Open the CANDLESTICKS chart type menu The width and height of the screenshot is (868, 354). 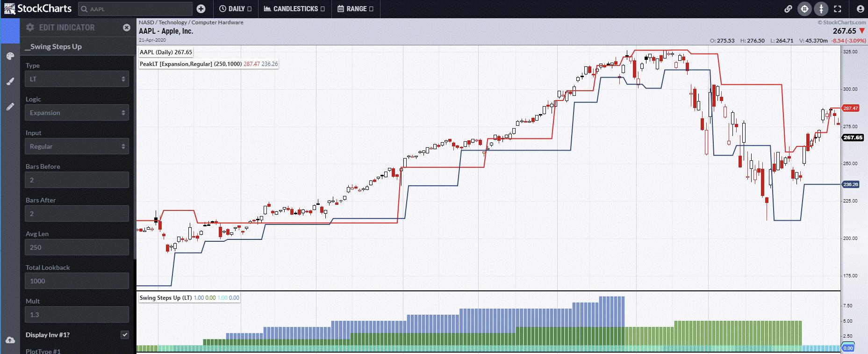click(x=294, y=9)
